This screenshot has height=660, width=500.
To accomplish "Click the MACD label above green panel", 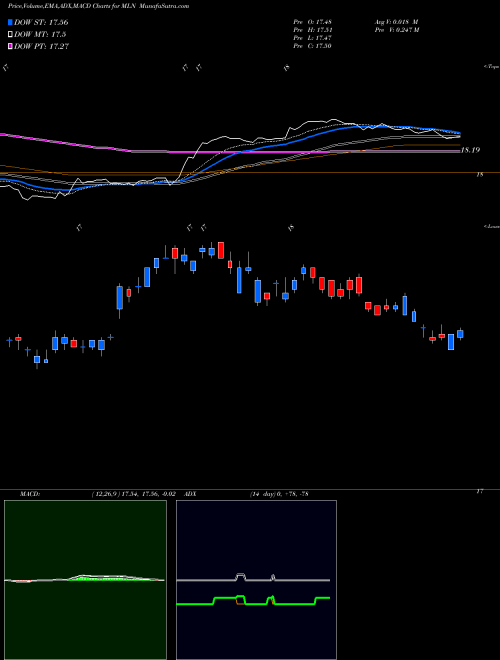I will pyautogui.click(x=29, y=494).
